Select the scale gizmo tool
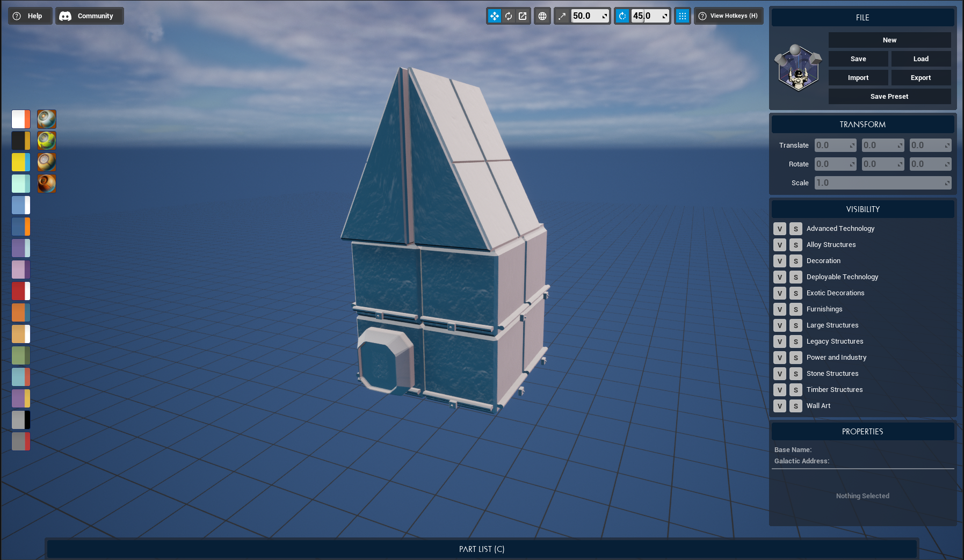964x560 pixels. coord(523,16)
